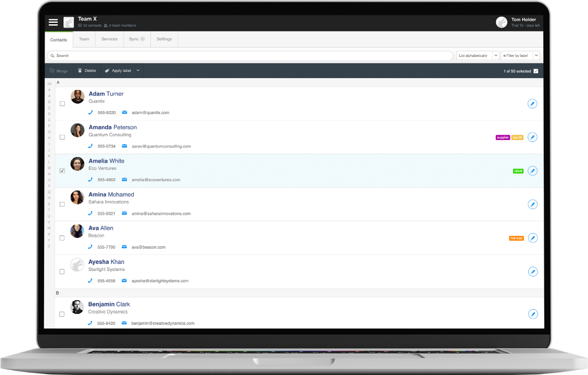The height and width of the screenshot is (375, 588).
Task: Click the phone icon for Ava Allen
Action: click(90, 247)
